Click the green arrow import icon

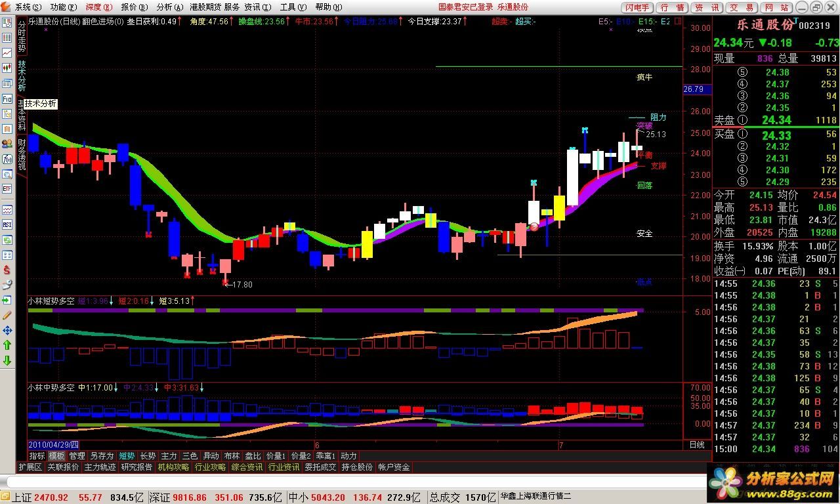[7, 300]
